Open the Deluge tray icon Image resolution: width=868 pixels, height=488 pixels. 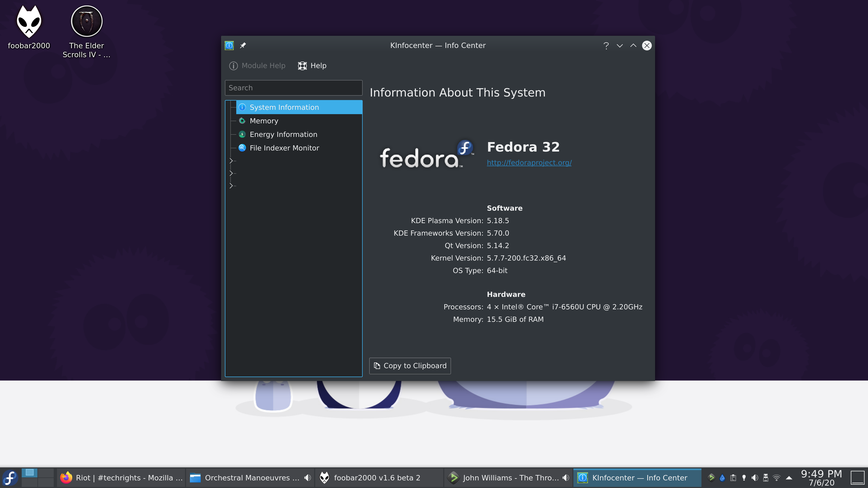coord(722,477)
